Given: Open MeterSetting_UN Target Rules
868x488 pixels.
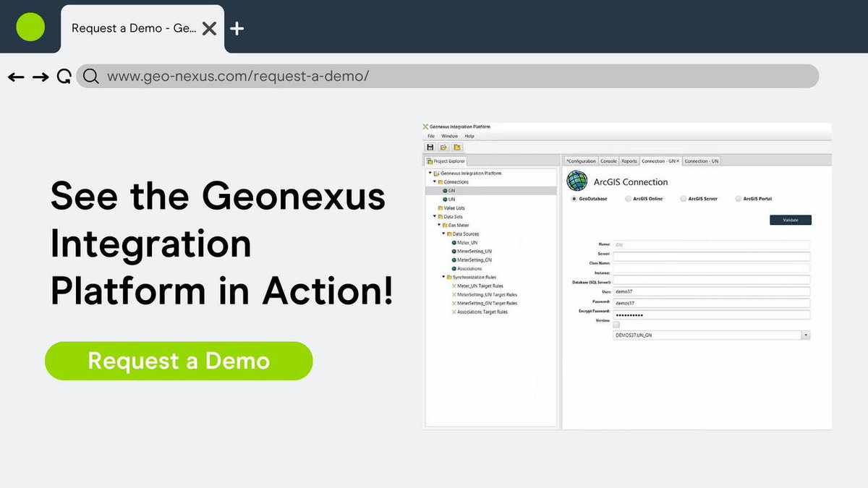Looking at the screenshot, I should click(485, 295).
